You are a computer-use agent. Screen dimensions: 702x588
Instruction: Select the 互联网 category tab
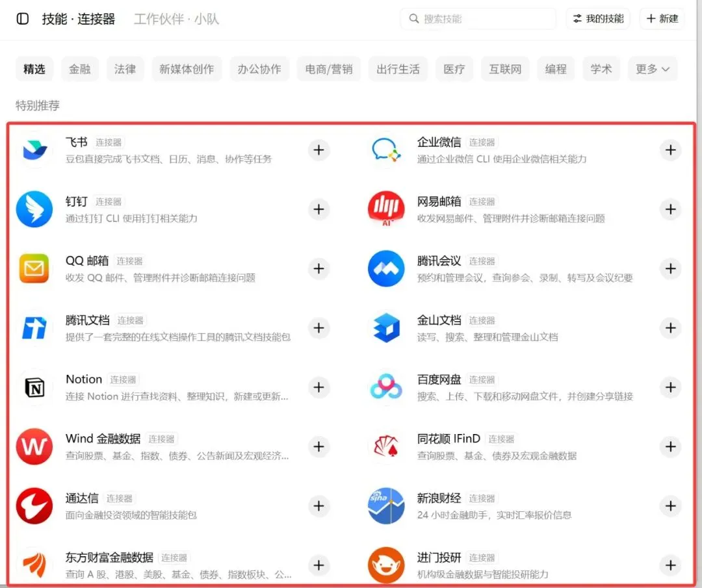coord(505,69)
